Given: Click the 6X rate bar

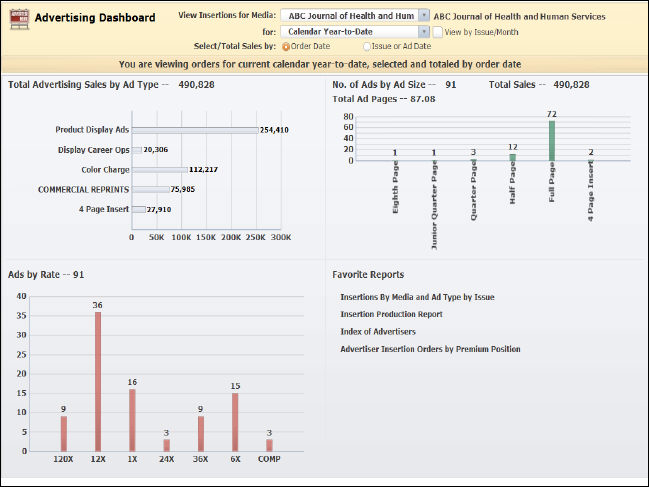Looking at the screenshot, I should coord(234,422).
